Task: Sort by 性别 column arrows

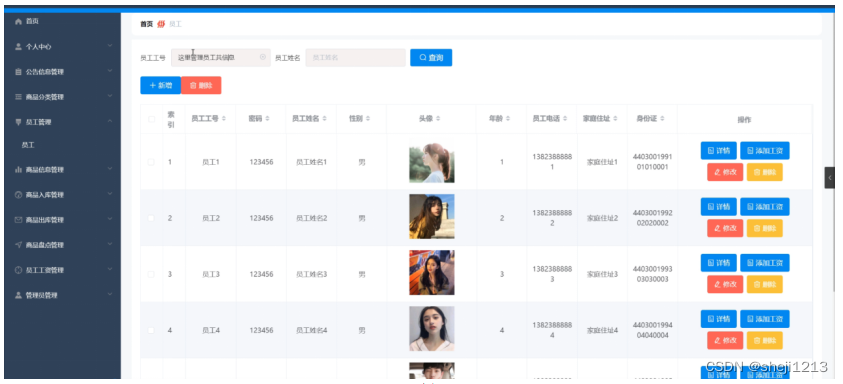Action: [x=368, y=119]
